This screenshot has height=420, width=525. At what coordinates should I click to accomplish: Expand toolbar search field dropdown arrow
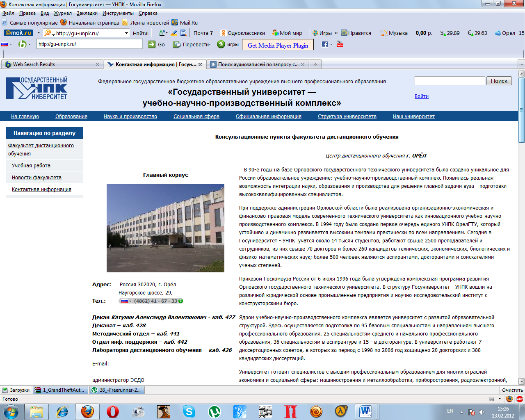[x=126, y=33]
